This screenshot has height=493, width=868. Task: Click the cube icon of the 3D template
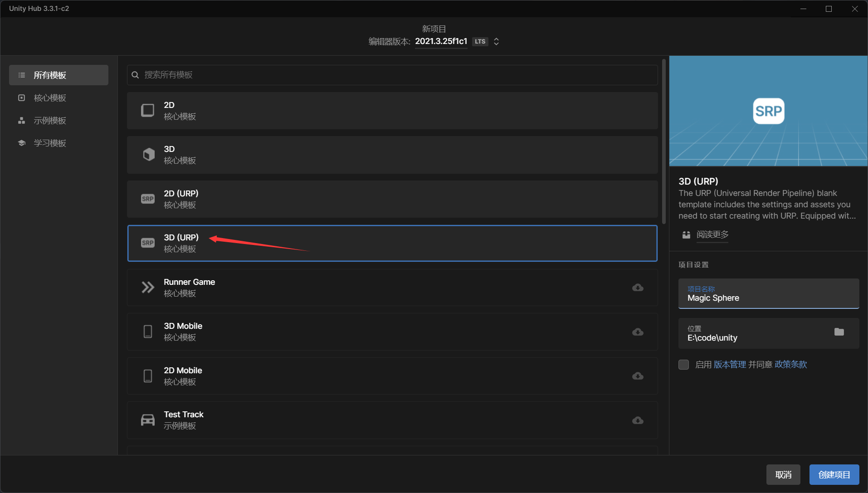coord(148,155)
